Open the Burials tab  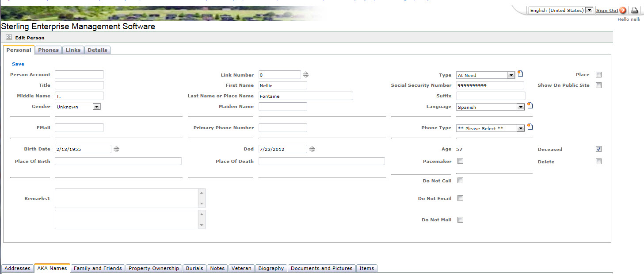click(194, 268)
